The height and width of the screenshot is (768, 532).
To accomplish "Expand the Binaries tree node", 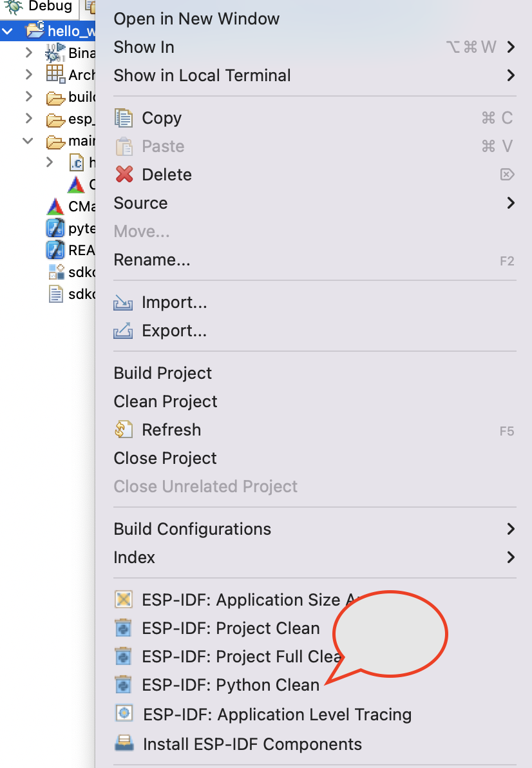I will [x=29, y=52].
